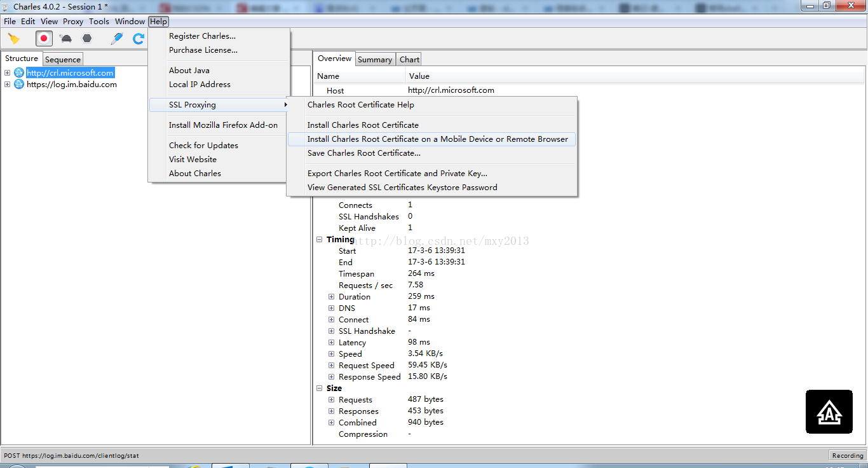Switch to the Sequence tab
This screenshot has height=468, width=868.
63,59
